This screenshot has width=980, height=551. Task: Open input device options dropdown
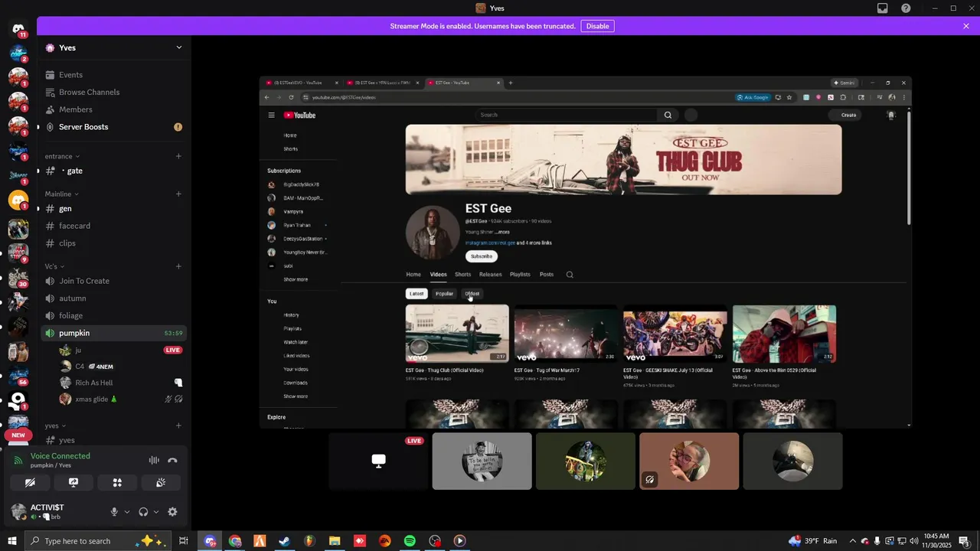(x=127, y=512)
